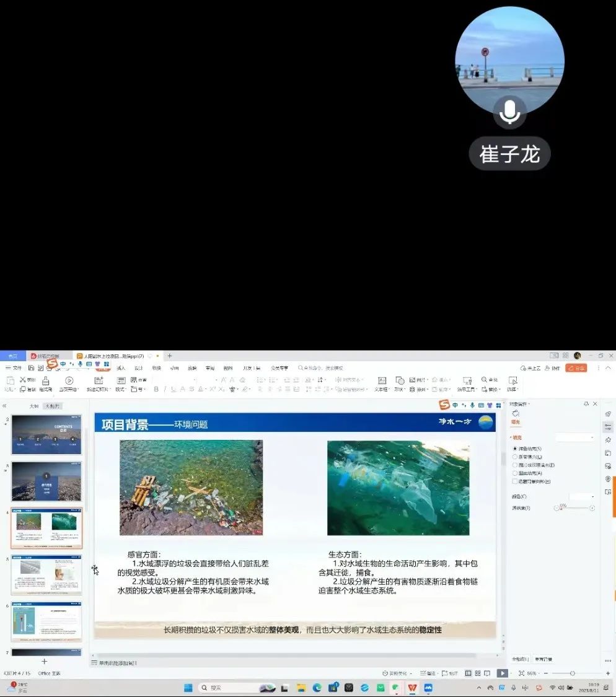Click the Format Painter brush icon

click(x=45, y=381)
